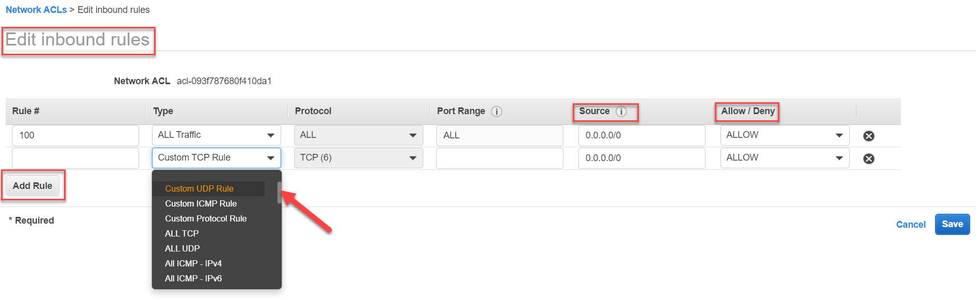Click the dropdown list scrollbar
The height and width of the screenshot is (300, 980).
[279, 193]
